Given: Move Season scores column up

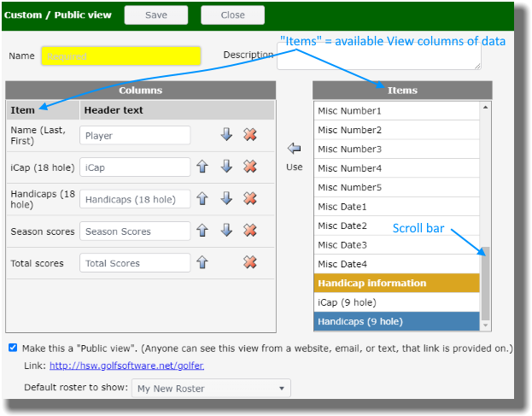Looking at the screenshot, I should pos(202,231).
